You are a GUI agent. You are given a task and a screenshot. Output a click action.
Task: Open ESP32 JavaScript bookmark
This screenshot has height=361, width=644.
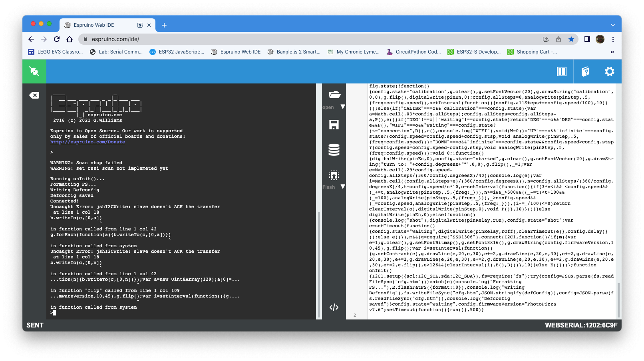[x=177, y=52]
